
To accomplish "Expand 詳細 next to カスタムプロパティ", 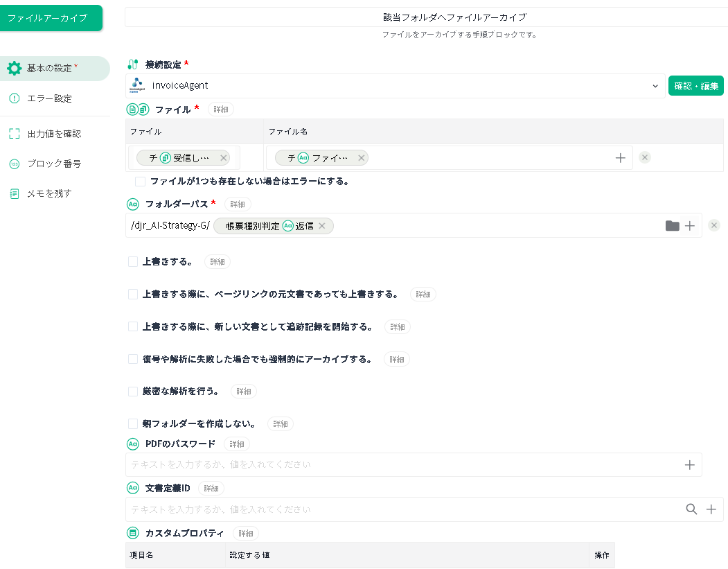I will coord(246,534).
